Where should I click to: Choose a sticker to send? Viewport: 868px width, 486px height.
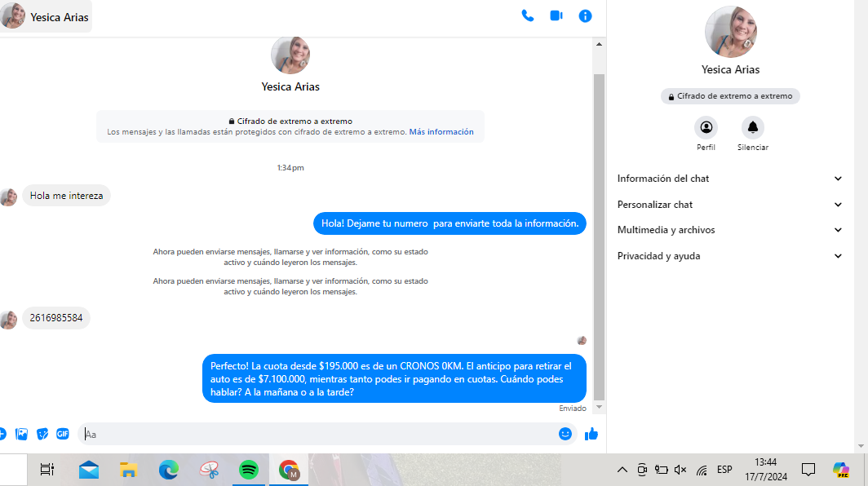pyautogui.click(x=42, y=434)
